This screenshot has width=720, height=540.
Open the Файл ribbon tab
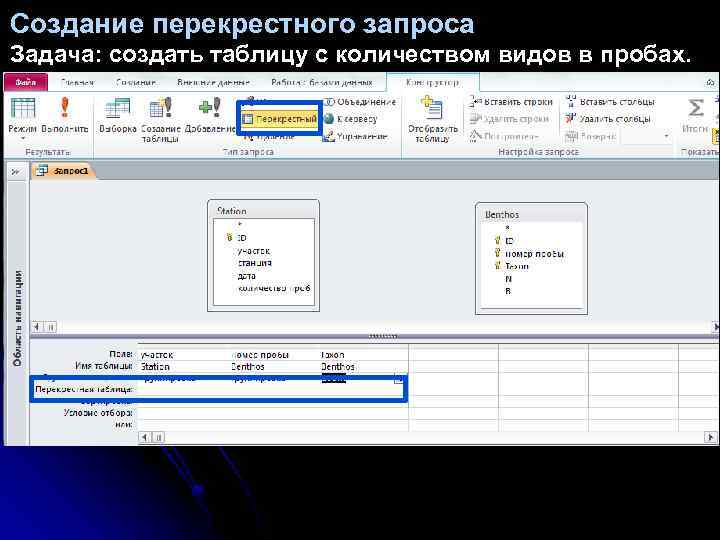26,82
